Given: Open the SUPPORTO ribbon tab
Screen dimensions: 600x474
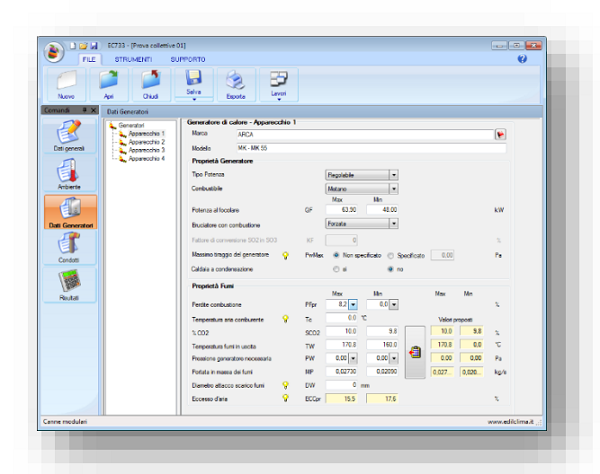Looking at the screenshot, I should coord(188,60).
